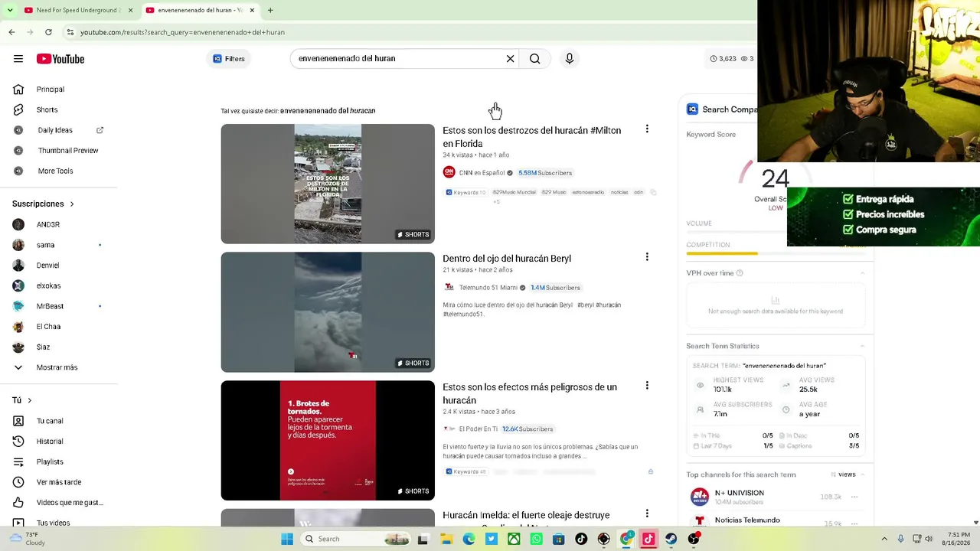Change the top channels views sort
This screenshot has height=551, width=980.
coord(843,474)
